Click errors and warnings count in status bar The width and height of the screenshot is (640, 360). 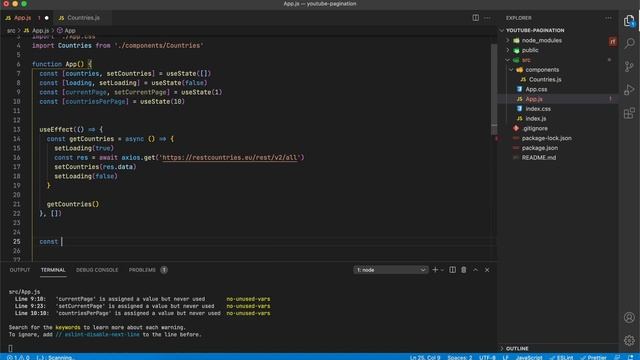(x=18, y=357)
